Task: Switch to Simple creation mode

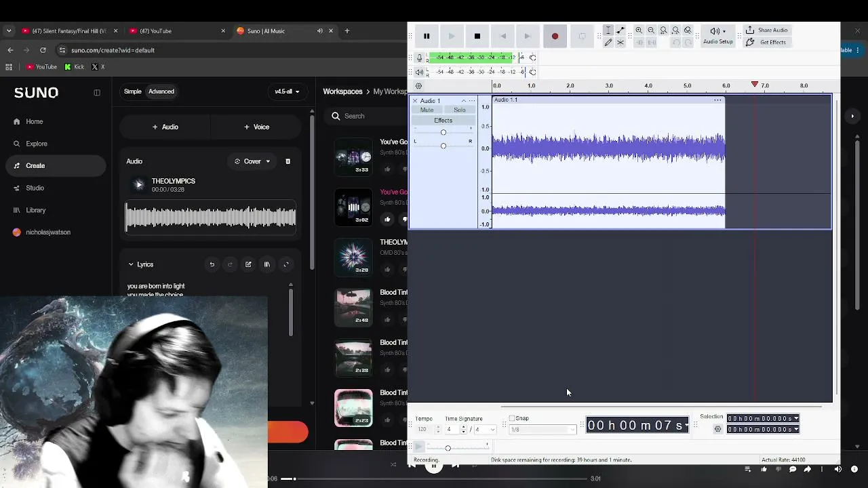Action: coord(133,91)
